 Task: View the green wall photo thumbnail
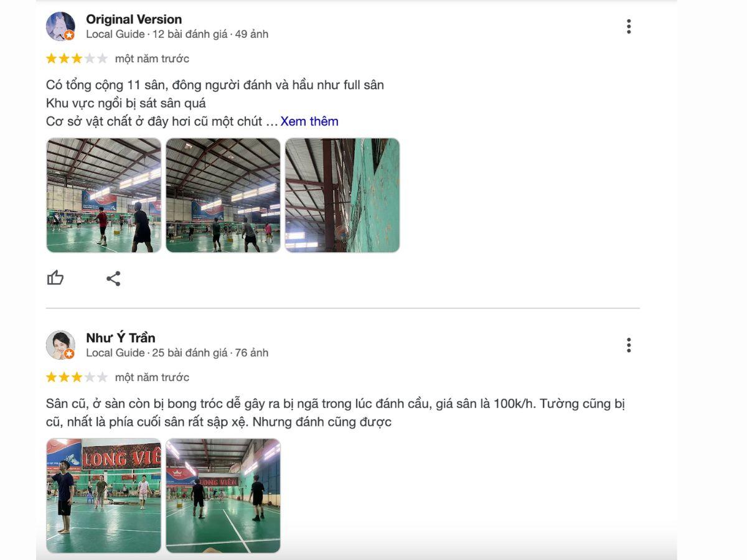click(342, 195)
